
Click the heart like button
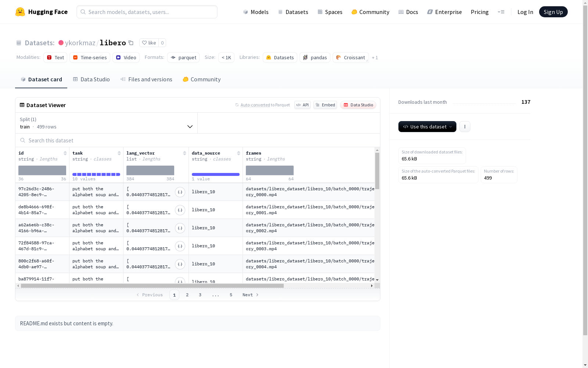click(x=149, y=43)
